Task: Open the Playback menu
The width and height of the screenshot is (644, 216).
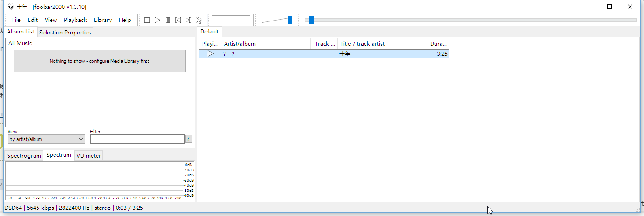Action: (75, 20)
